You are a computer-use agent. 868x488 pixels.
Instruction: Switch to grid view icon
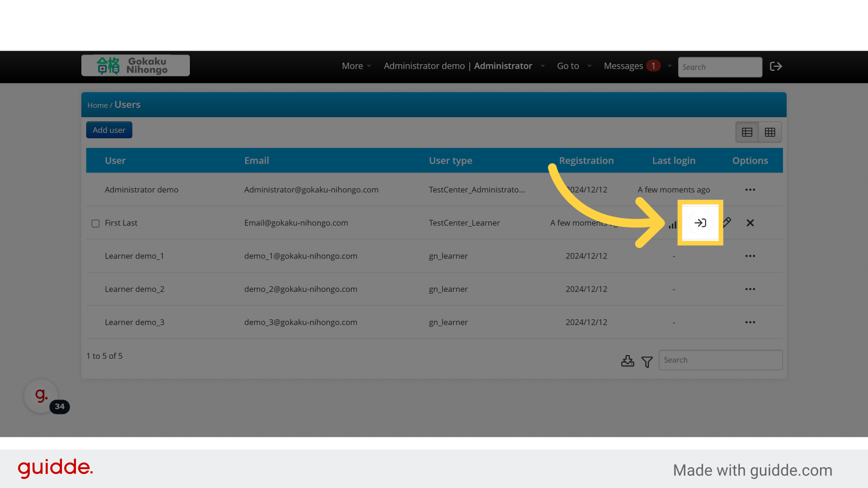pyautogui.click(x=770, y=132)
